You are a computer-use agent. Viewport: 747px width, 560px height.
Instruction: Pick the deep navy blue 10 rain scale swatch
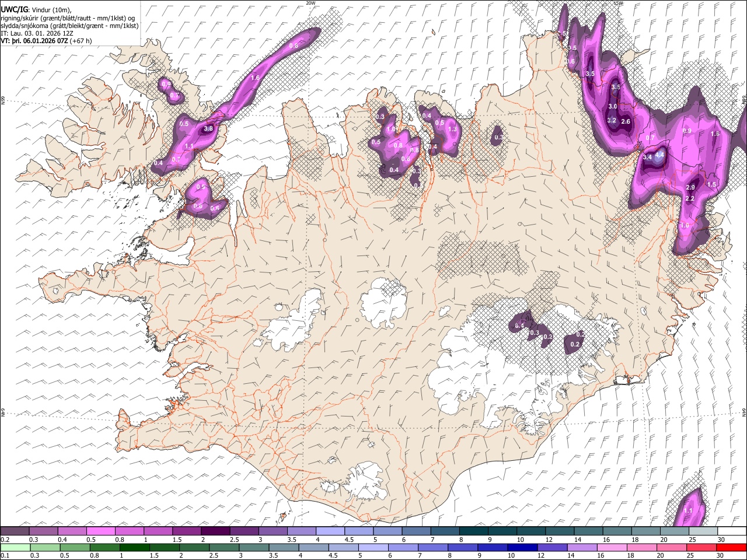point(522,547)
